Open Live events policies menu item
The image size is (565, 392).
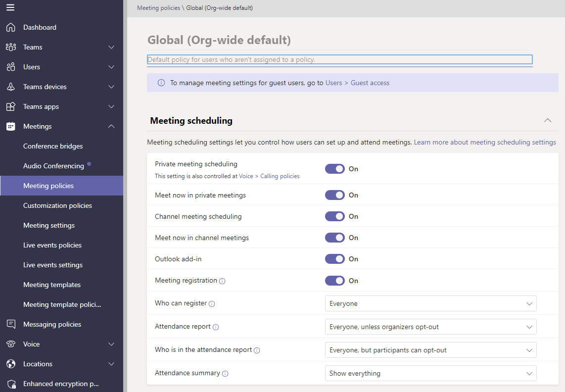(x=52, y=245)
